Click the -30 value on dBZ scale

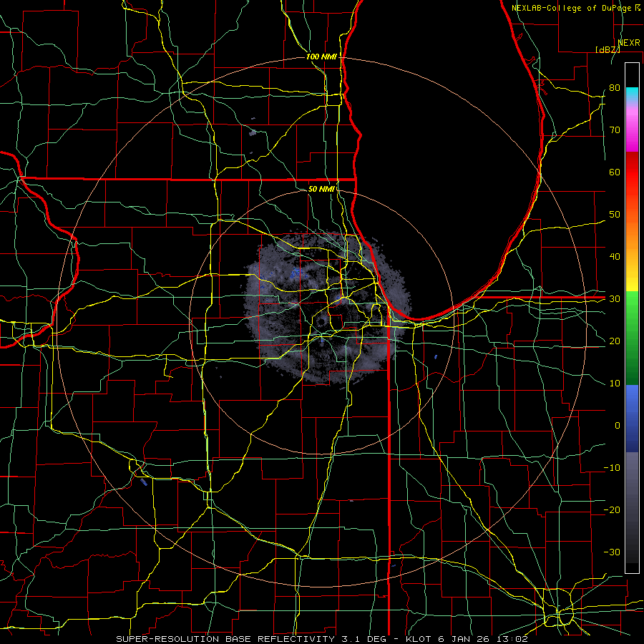click(612, 552)
